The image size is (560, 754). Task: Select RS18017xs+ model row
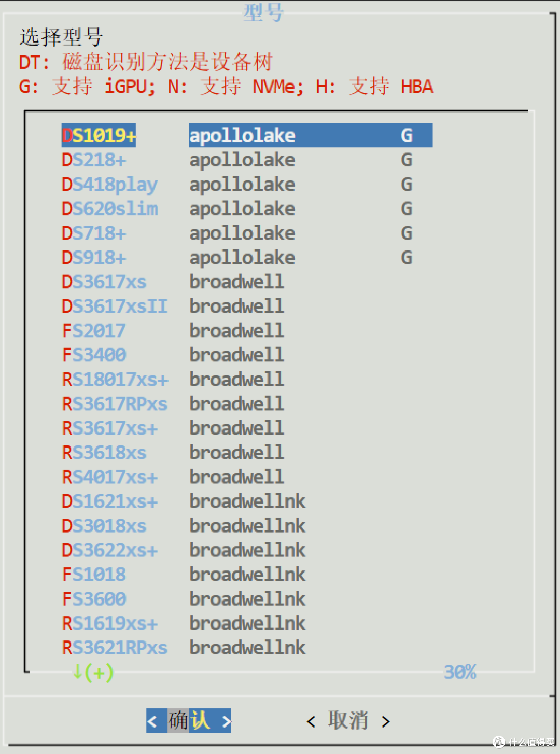coord(247,379)
